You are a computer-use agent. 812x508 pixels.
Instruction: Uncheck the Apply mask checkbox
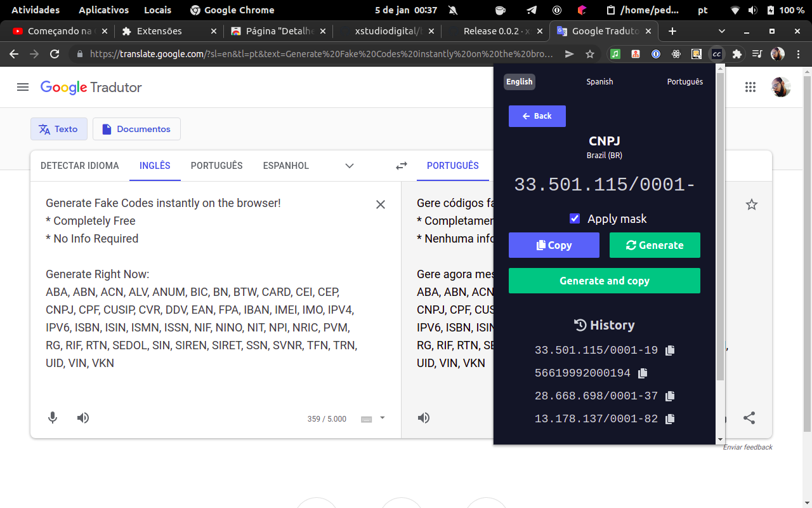[x=575, y=218]
